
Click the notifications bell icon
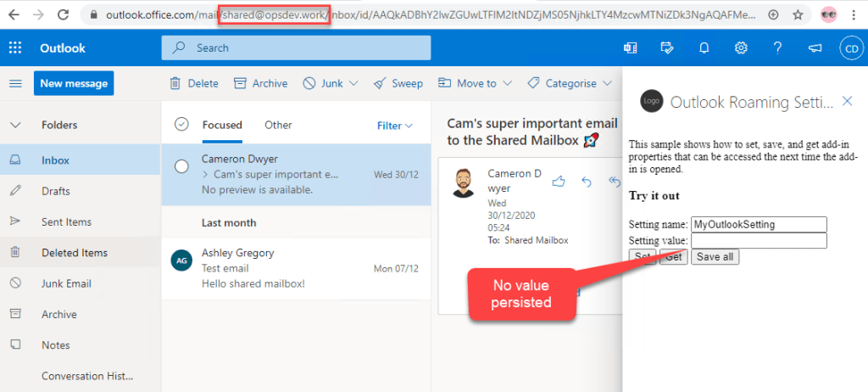point(704,48)
